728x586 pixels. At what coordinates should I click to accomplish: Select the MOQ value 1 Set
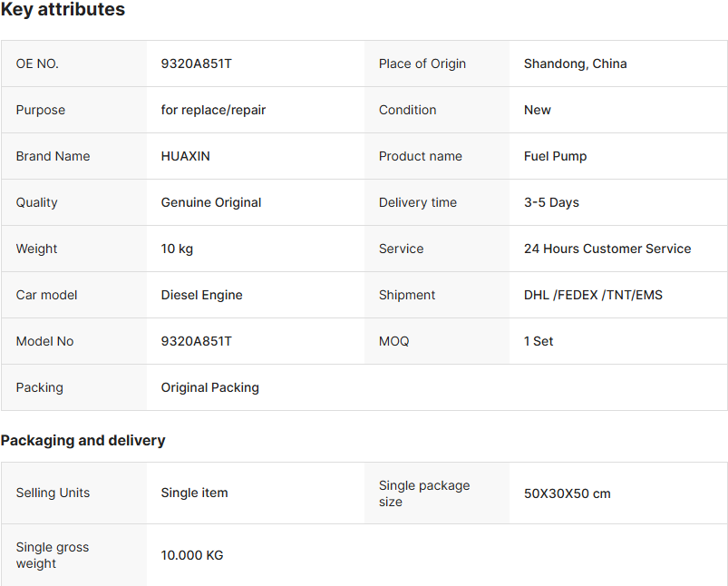[539, 341]
